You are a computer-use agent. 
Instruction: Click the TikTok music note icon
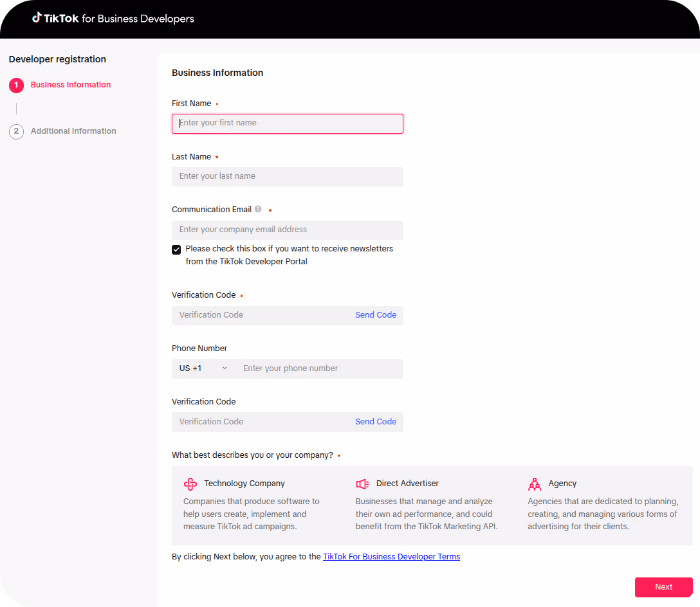point(37,18)
